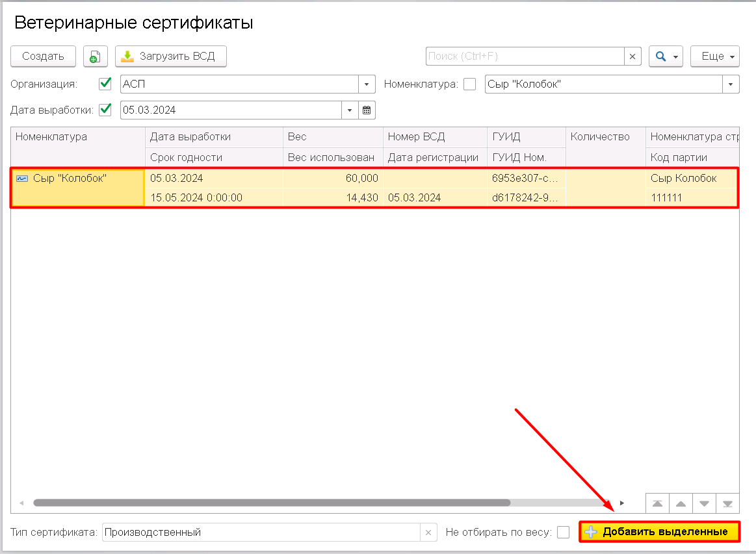Move selection up arrow button
The height and width of the screenshot is (554, 756).
coord(681,503)
